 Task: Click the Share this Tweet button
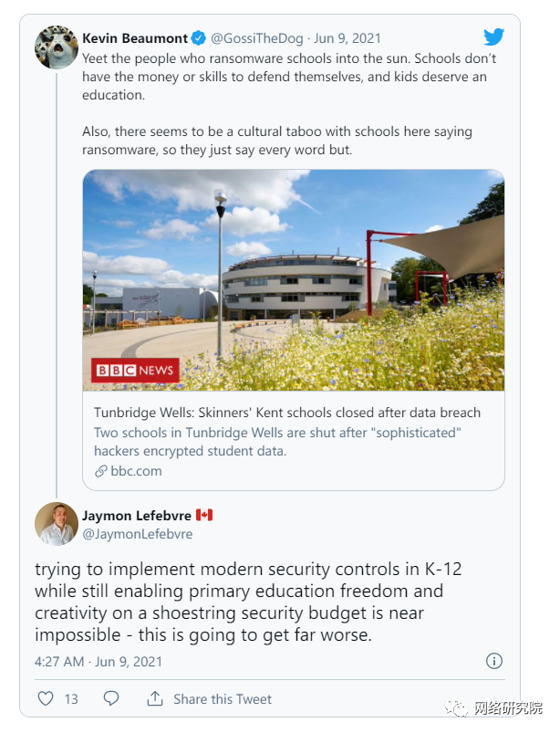click(223, 698)
